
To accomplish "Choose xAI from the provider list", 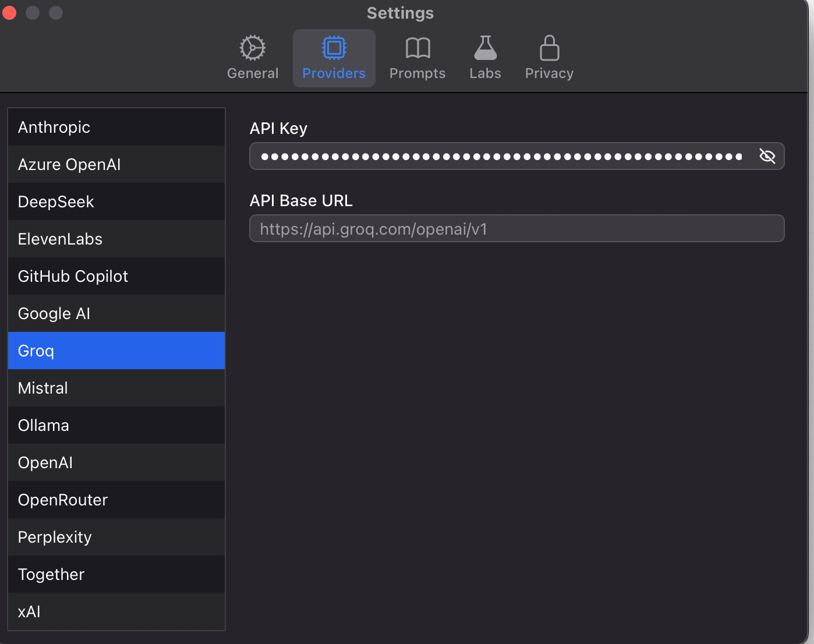I will click(116, 611).
